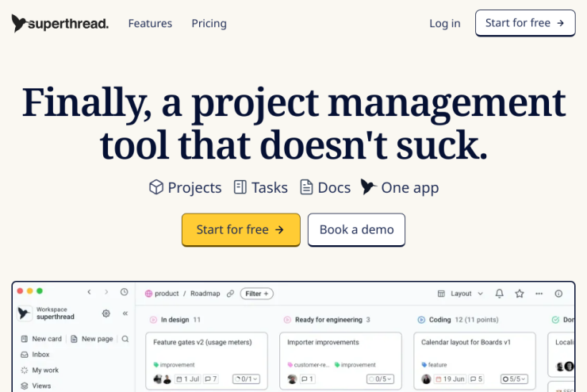Image resolution: width=587 pixels, height=392 pixels.
Task: Open Inbox in sidebar
Action: [x=36, y=355]
